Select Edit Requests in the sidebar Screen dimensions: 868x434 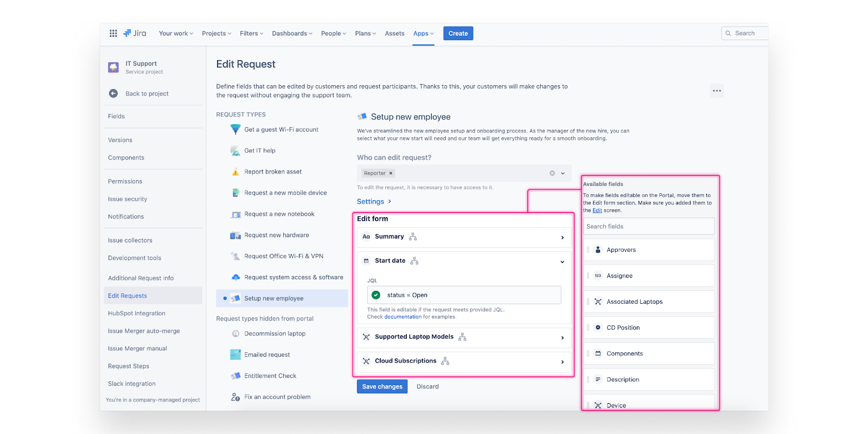[x=153, y=296]
